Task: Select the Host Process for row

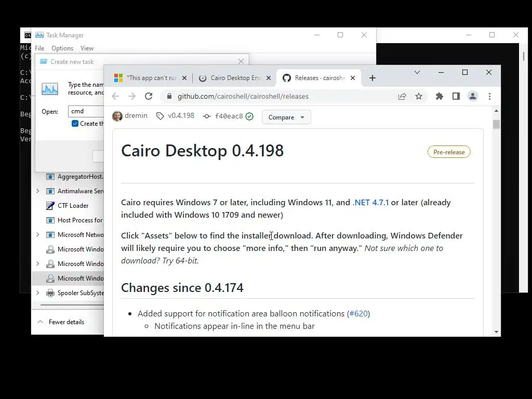Action: coord(68,220)
